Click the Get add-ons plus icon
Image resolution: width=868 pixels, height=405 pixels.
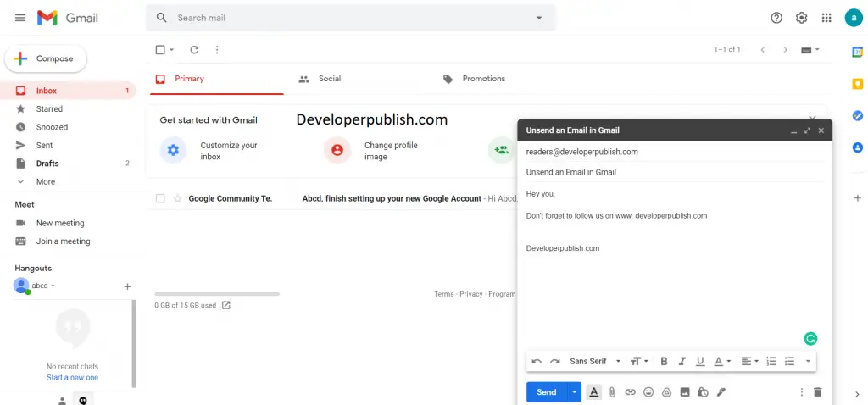857,197
